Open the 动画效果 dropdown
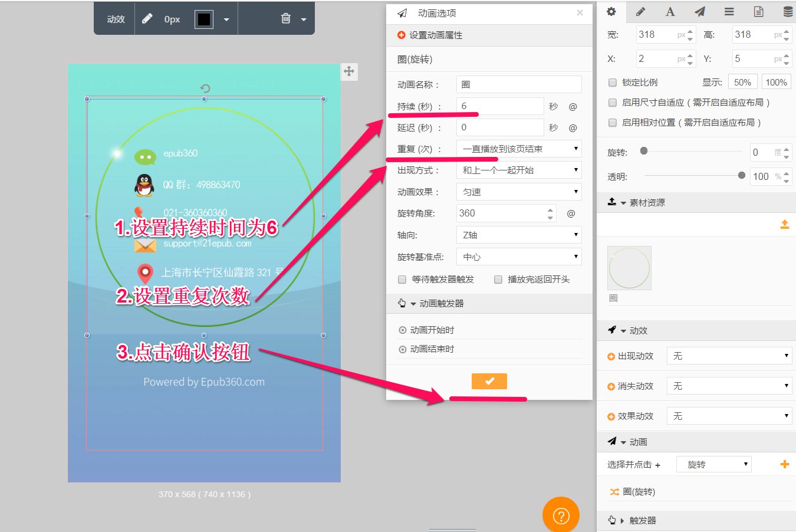The image size is (796, 532). [x=519, y=192]
